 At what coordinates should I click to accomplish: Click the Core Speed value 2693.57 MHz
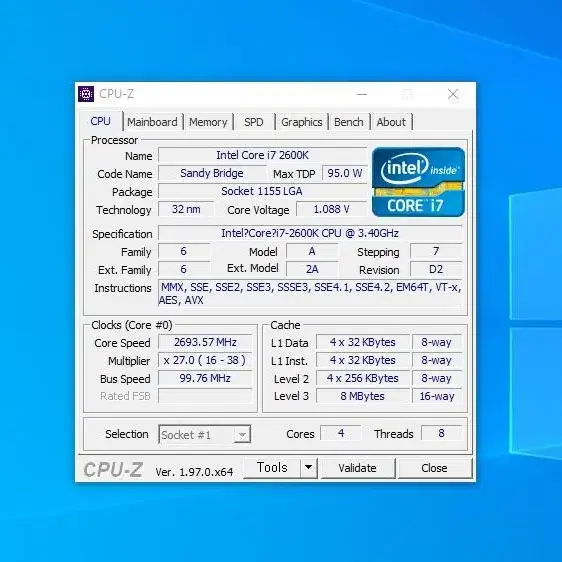205,342
